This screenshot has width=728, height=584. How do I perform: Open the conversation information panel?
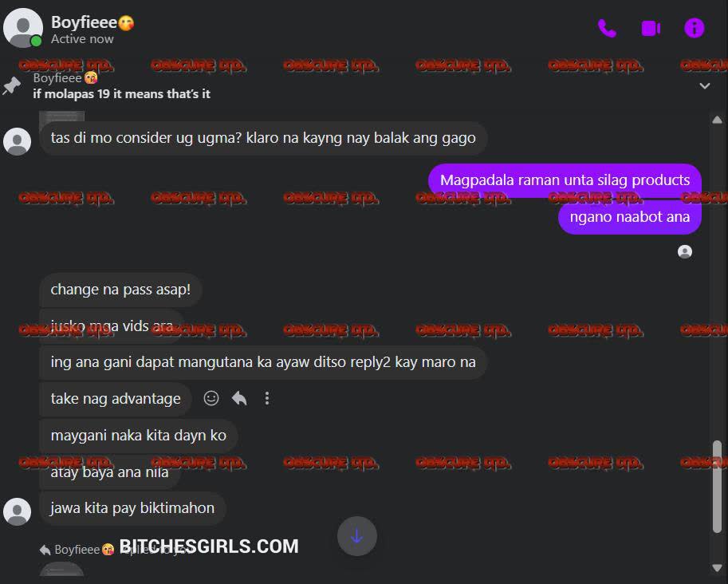[x=694, y=28]
